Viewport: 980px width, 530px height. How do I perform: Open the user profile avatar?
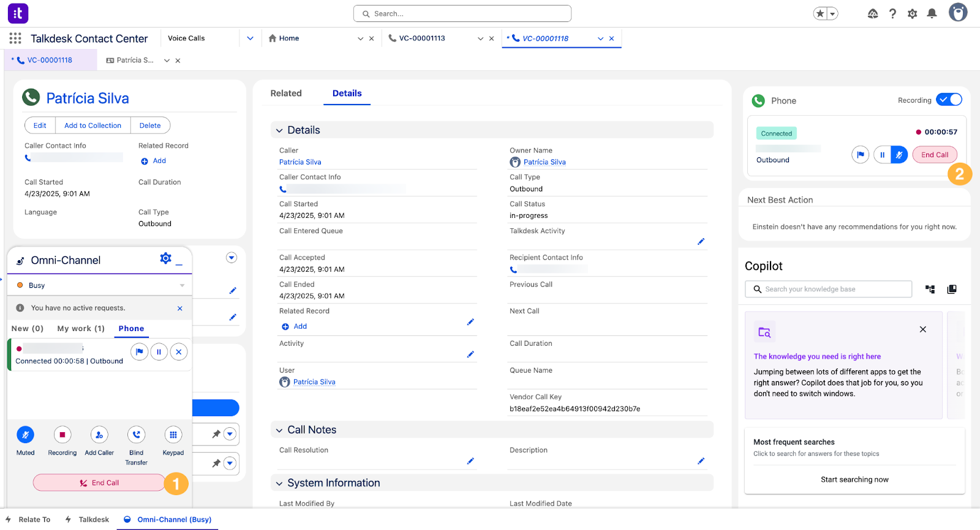958,12
